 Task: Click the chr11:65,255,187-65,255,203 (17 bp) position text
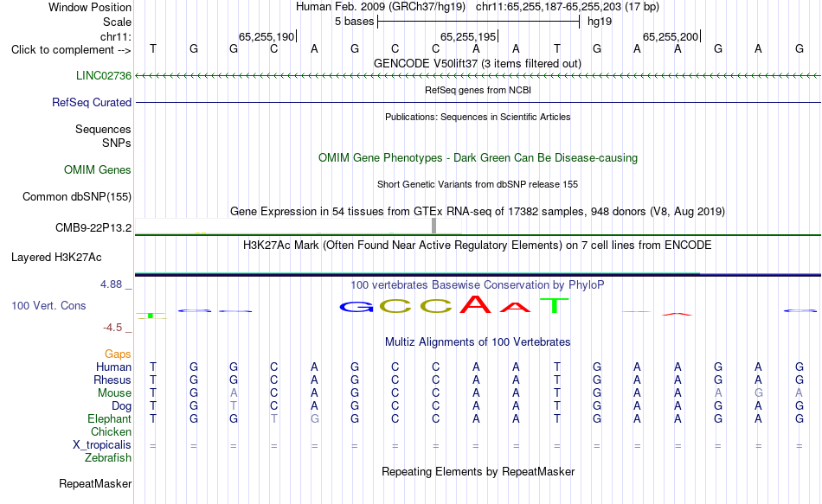tap(568, 7)
